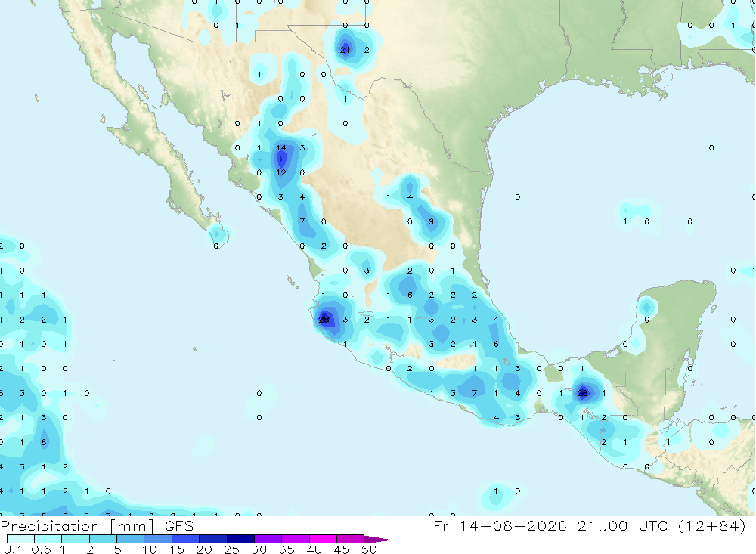756x554 pixels.
Task: Click the "0.1" legend scale label
Action: click(x=13, y=549)
